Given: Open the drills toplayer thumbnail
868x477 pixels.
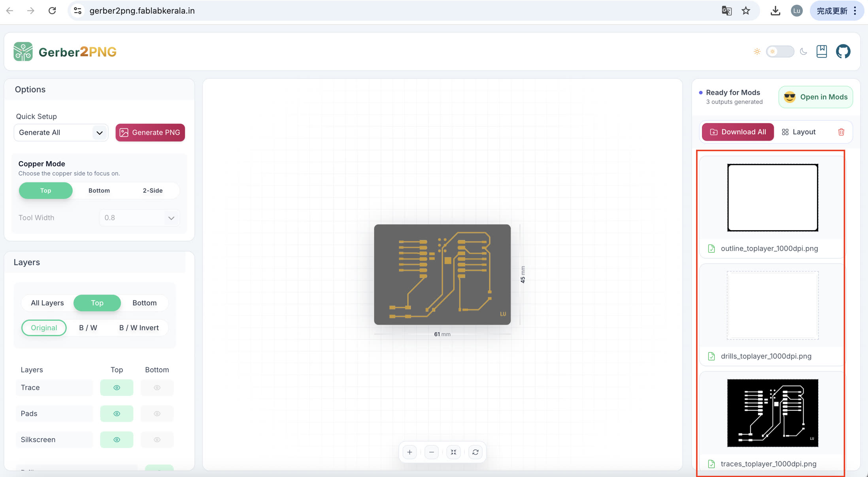Looking at the screenshot, I should tap(773, 305).
